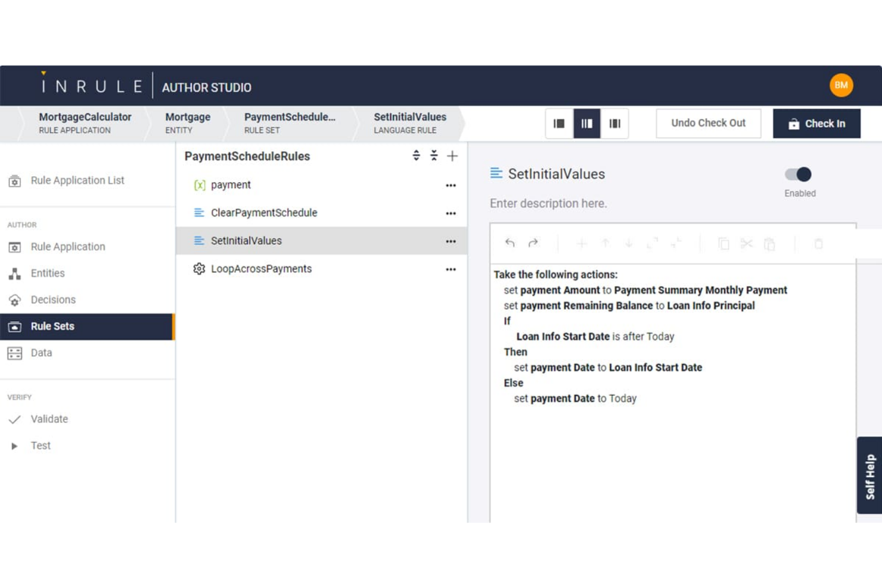
Task: Disable the SetInitialValues rule toggle
Action: click(x=799, y=174)
